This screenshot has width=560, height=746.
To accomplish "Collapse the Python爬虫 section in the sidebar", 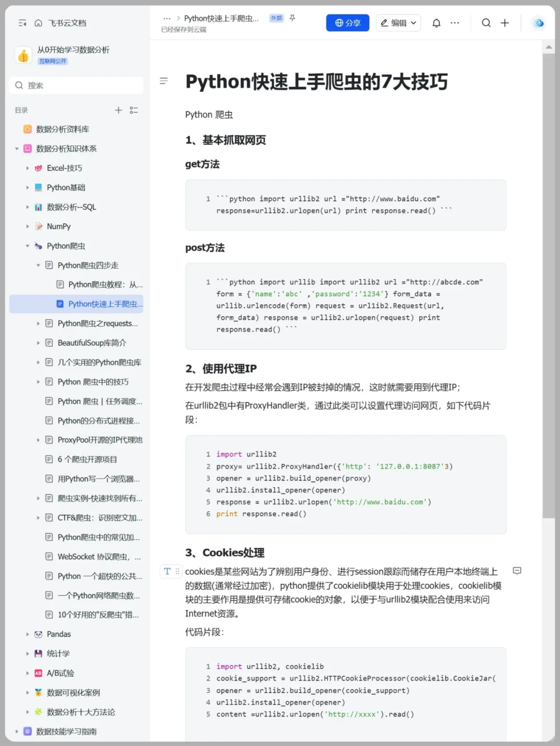I will pos(27,245).
